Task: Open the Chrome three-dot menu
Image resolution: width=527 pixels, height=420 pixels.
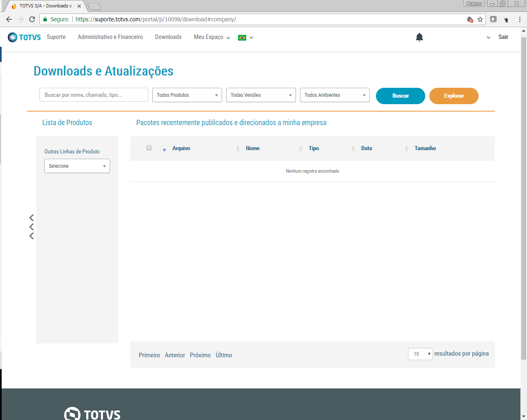Action: tap(520, 19)
